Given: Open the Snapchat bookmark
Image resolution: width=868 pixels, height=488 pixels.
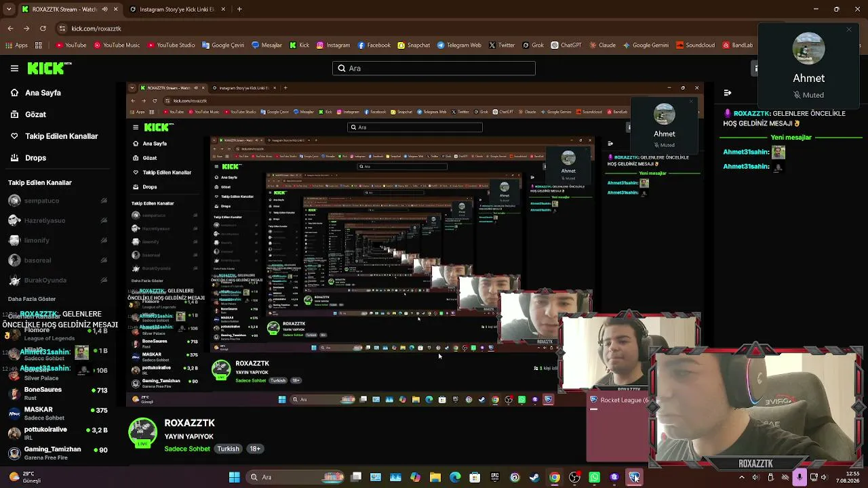Looking at the screenshot, I should [x=414, y=45].
